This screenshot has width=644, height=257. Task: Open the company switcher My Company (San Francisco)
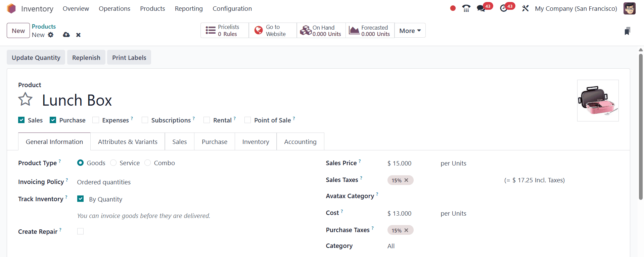(576, 8)
